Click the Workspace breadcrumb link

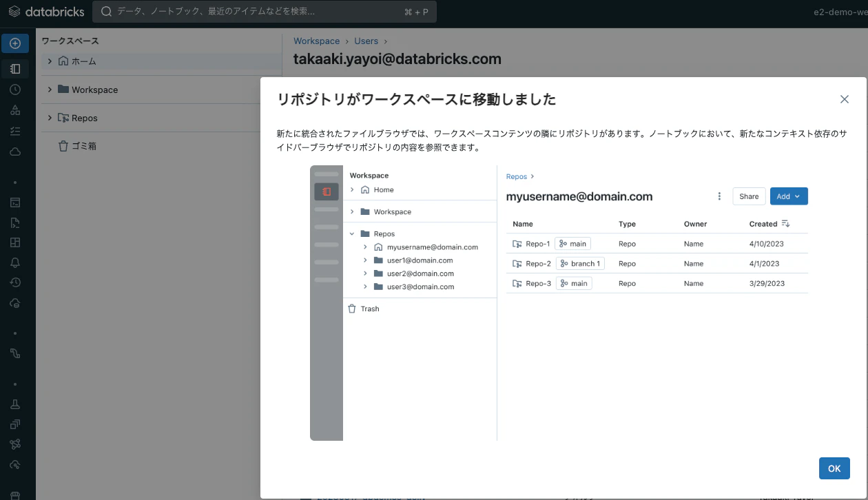(x=316, y=41)
